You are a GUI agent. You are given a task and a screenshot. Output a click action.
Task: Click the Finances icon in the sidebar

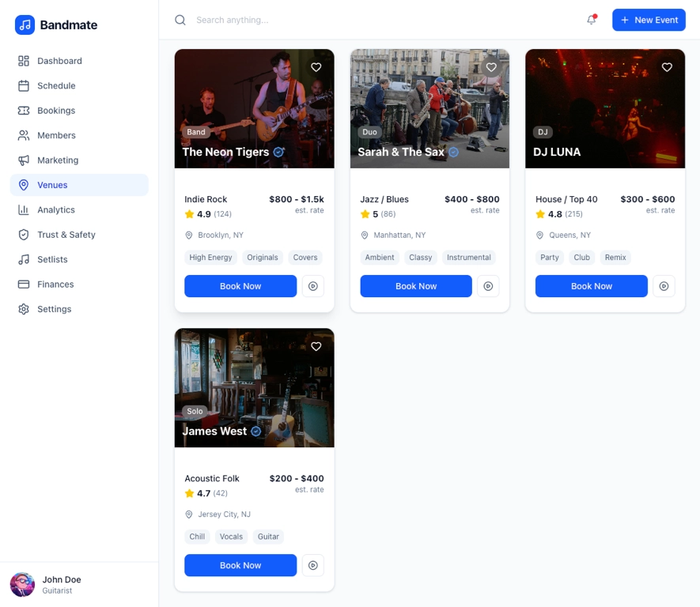tap(25, 284)
